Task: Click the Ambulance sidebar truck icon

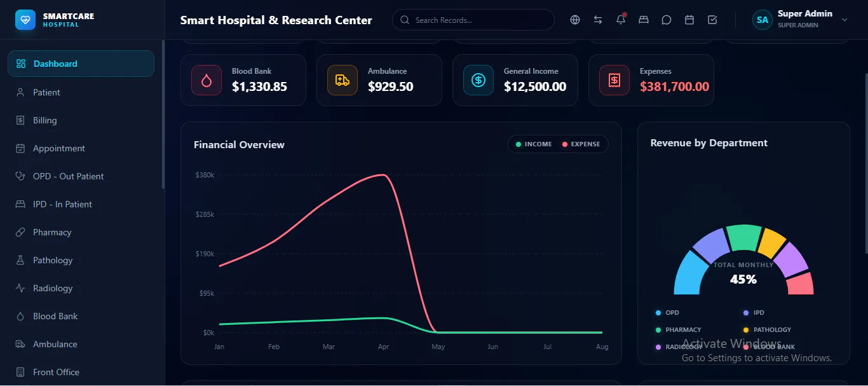Action: pyautogui.click(x=20, y=344)
